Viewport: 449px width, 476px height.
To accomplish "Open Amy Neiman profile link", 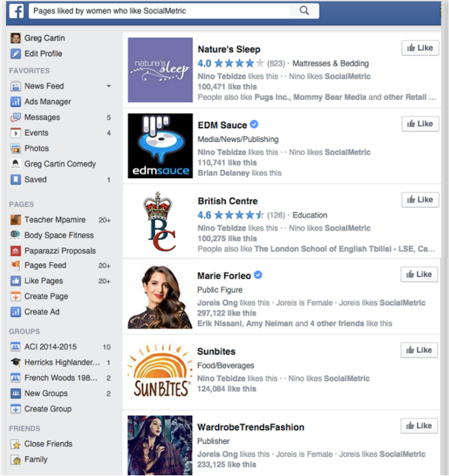I will pos(270,324).
